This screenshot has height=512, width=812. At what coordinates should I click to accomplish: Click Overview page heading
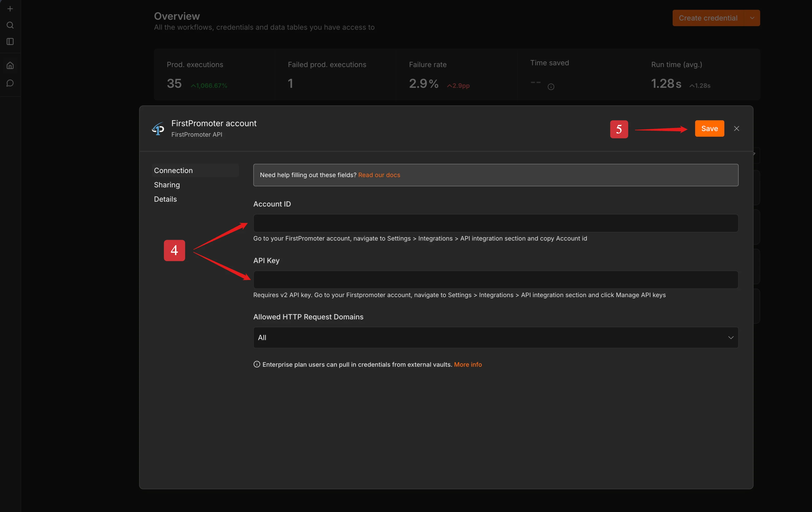177,16
